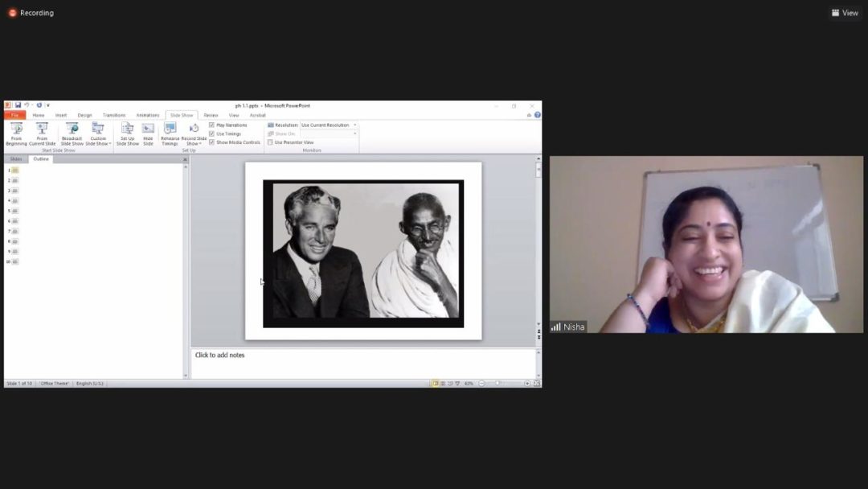Open the Home ribbon tab
Screen dimensions: 868x489
click(39, 115)
